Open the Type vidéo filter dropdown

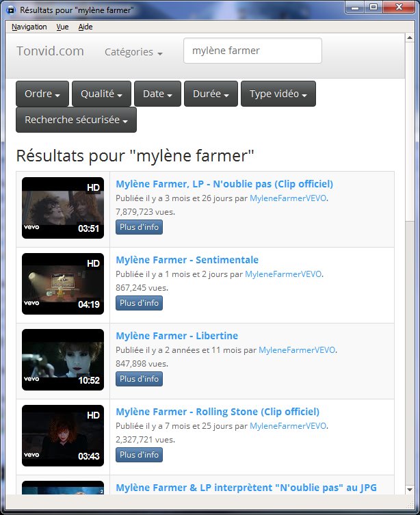coord(278,94)
